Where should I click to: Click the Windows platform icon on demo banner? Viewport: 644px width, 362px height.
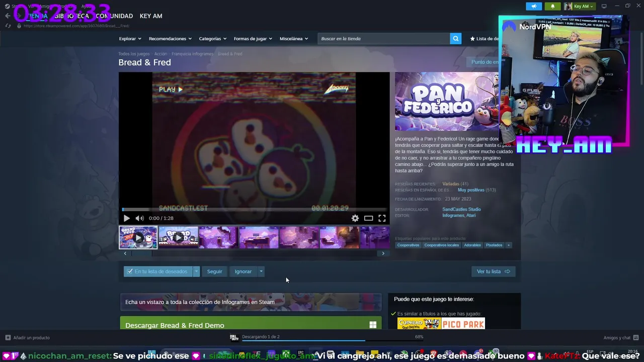(373, 325)
